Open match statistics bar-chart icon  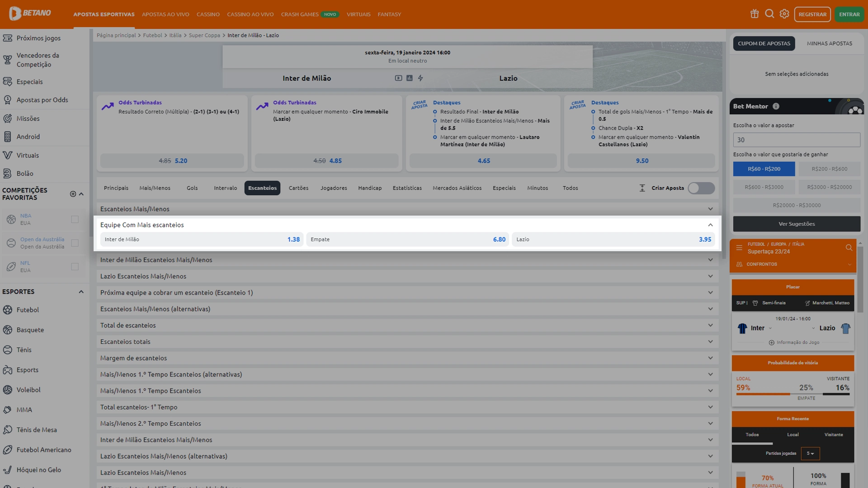point(410,78)
